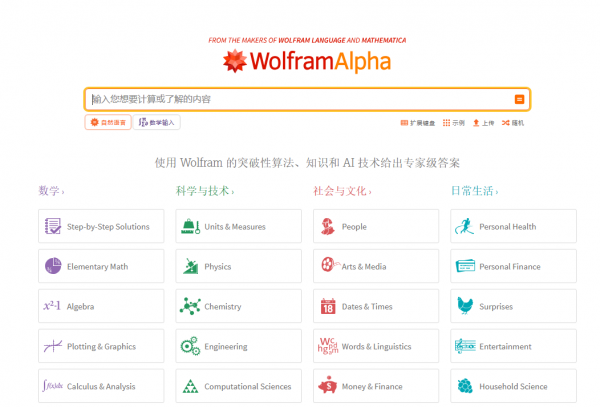Open Dates & Times topic
This screenshot has width=600, height=407.
pyautogui.click(x=376, y=306)
